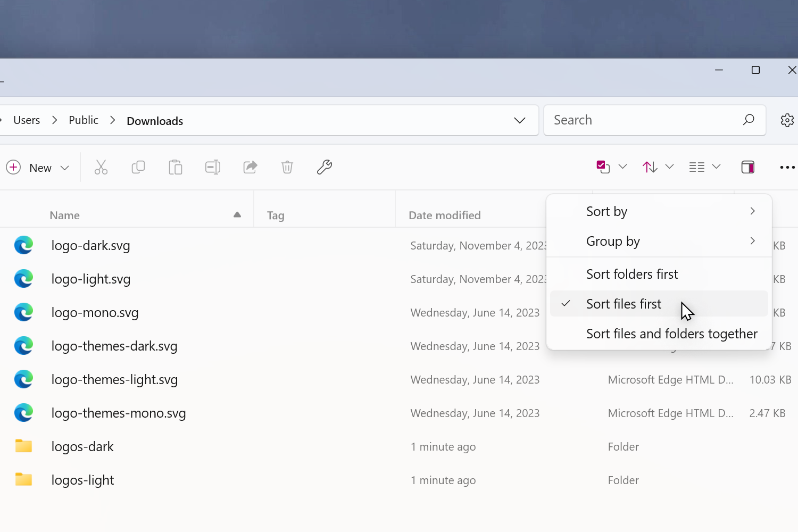Click the Share icon
Viewport: 798px width, 532px height.
coord(250,167)
